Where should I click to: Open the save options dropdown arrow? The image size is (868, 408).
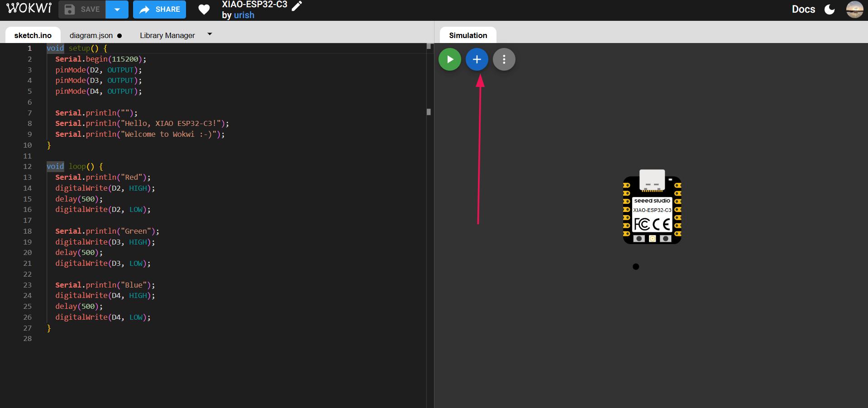point(117,10)
